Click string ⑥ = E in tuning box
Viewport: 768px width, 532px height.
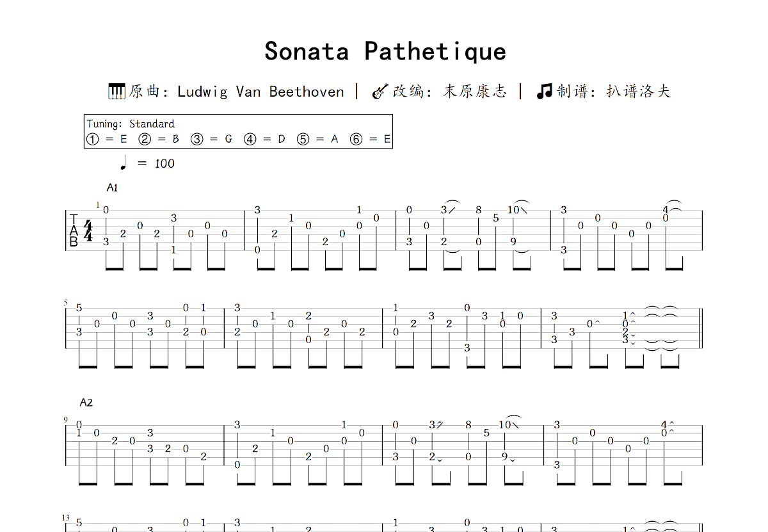point(371,139)
